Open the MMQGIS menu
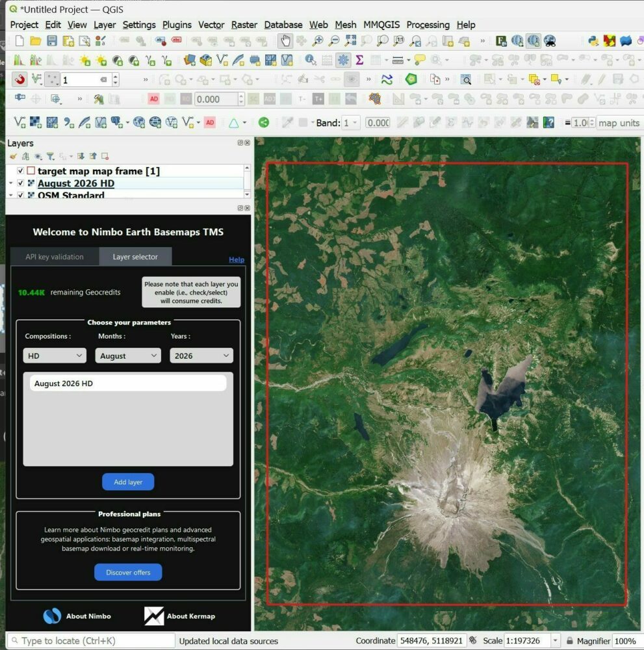 tap(381, 25)
